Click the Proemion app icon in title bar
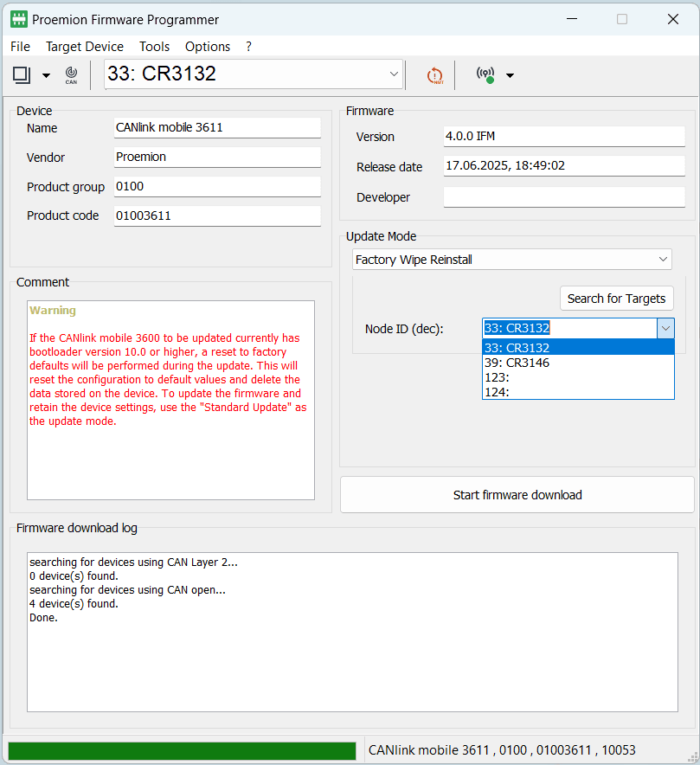 pyautogui.click(x=18, y=19)
